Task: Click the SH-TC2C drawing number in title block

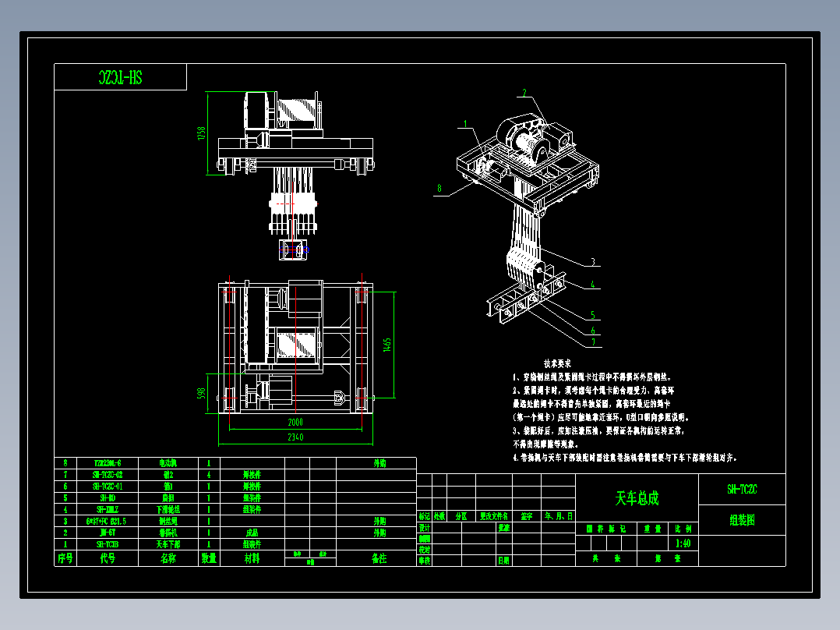Action: click(x=742, y=489)
